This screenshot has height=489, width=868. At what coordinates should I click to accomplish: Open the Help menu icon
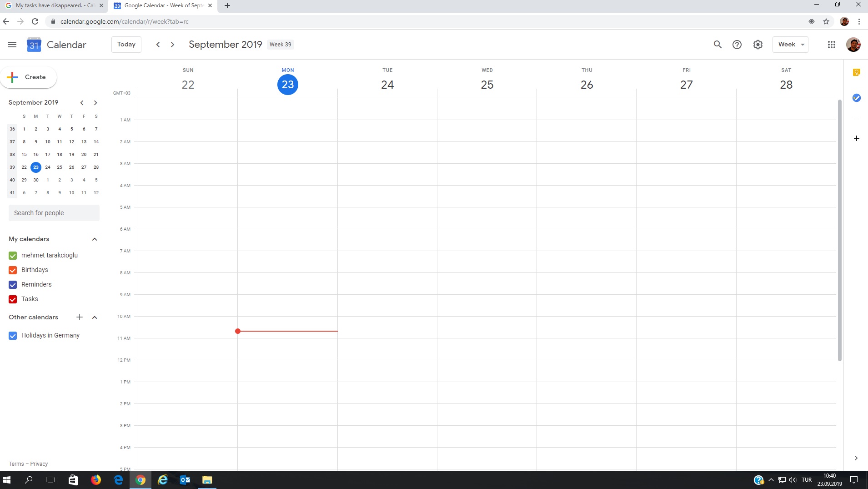[x=737, y=44]
